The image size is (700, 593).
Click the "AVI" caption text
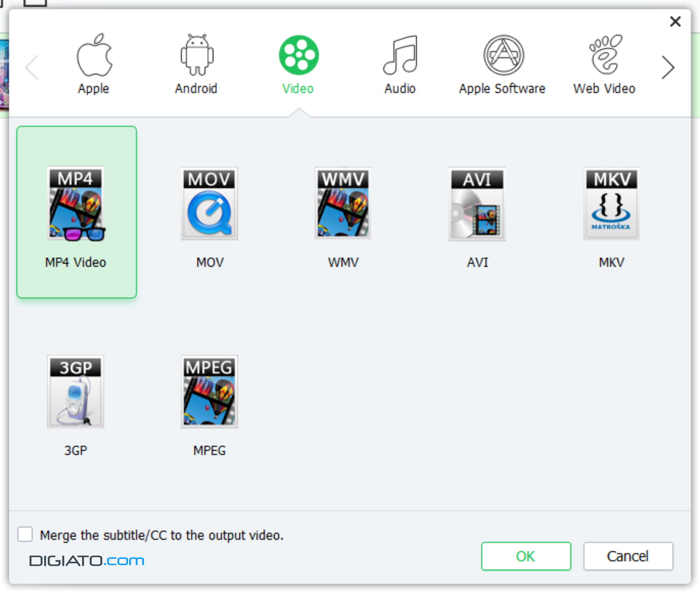477,262
